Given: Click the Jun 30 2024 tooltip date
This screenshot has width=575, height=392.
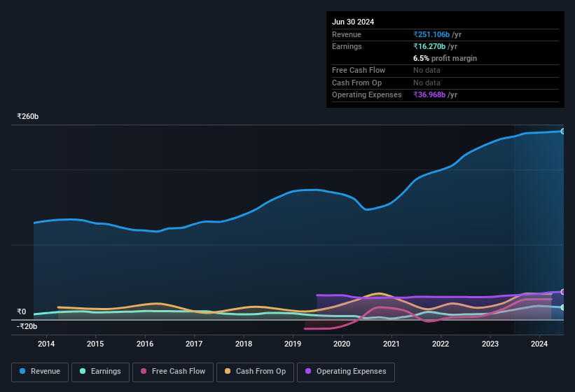Looking at the screenshot, I should 353,22.
